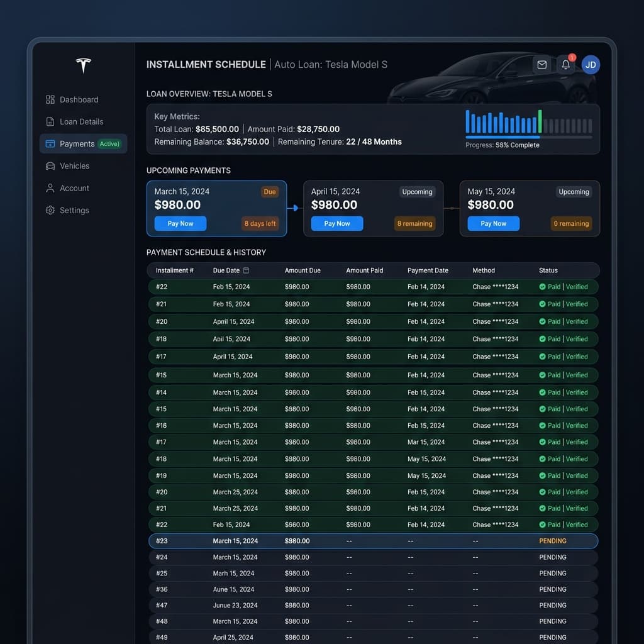The width and height of the screenshot is (644, 644).
Task: Click the Payment Date column header
Action: (428, 270)
